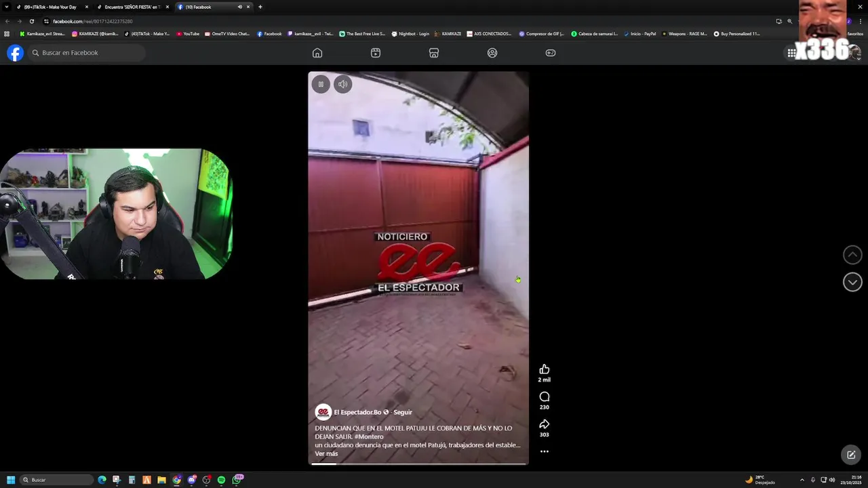Open Weapons - RAGE M... bookmark
This screenshot has height=488, width=868.
pos(684,34)
